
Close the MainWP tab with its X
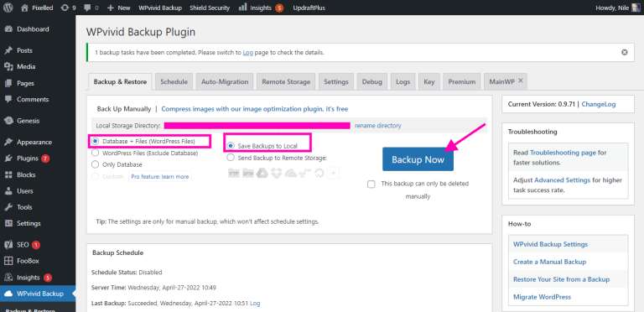point(521,81)
